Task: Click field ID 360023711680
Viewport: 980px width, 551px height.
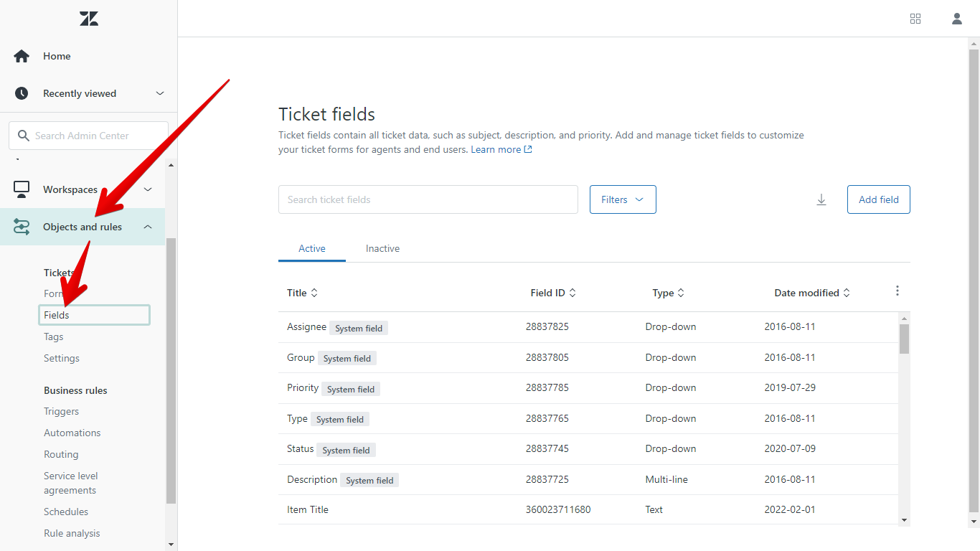Action: pyautogui.click(x=558, y=509)
